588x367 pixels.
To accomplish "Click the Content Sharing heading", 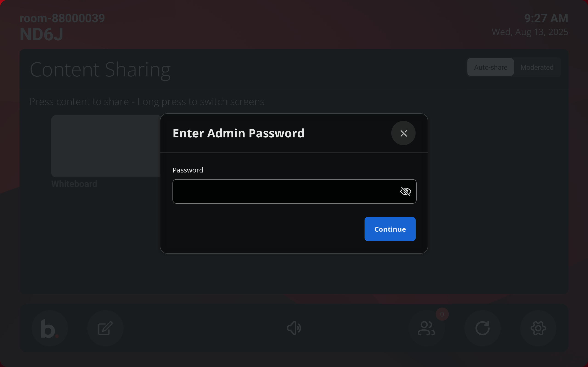I will [100, 70].
